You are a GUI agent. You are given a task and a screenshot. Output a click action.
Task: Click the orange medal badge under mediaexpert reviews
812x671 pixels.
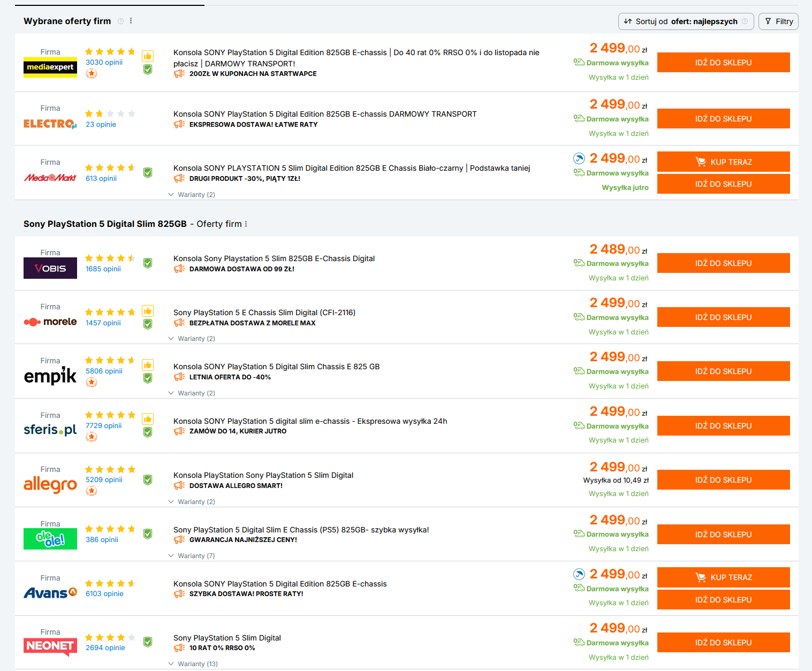(x=92, y=73)
